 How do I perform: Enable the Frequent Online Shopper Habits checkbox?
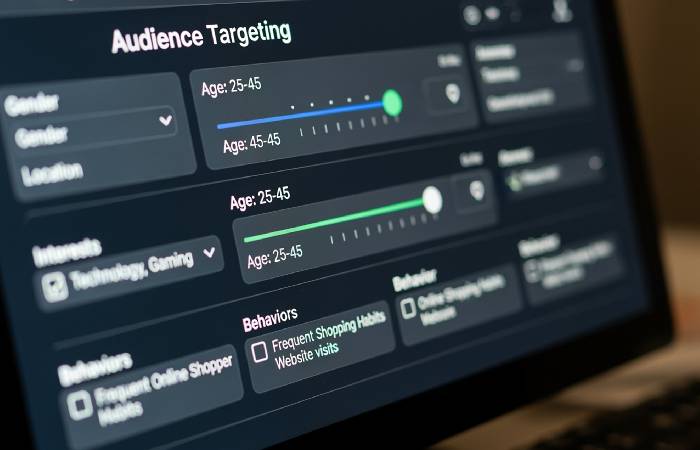80,404
